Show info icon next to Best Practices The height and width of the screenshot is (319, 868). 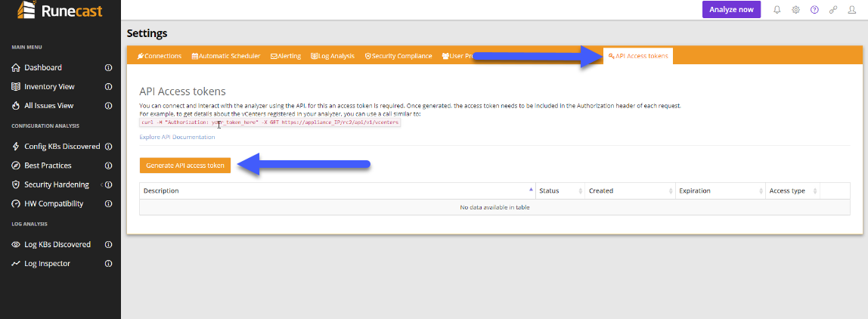click(109, 166)
